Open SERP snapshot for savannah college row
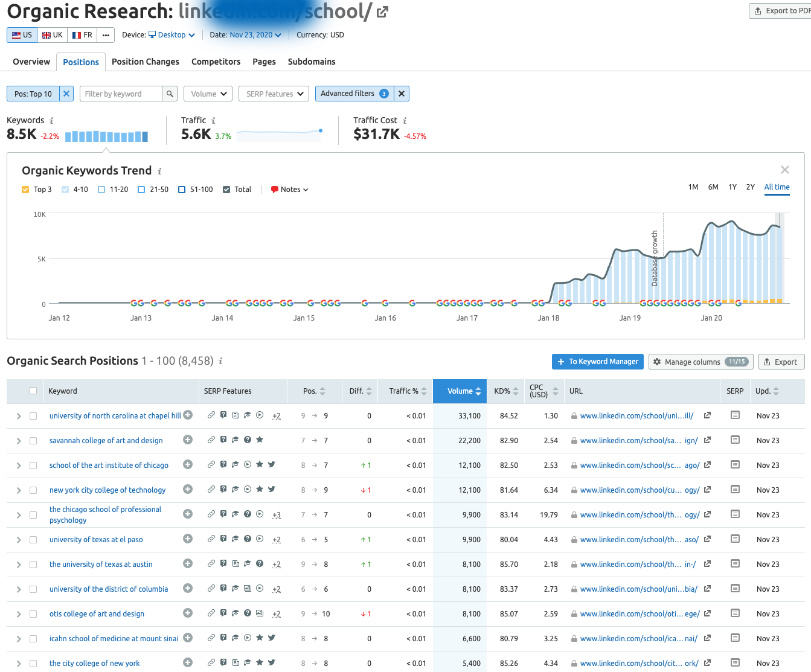 click(735, 440)
